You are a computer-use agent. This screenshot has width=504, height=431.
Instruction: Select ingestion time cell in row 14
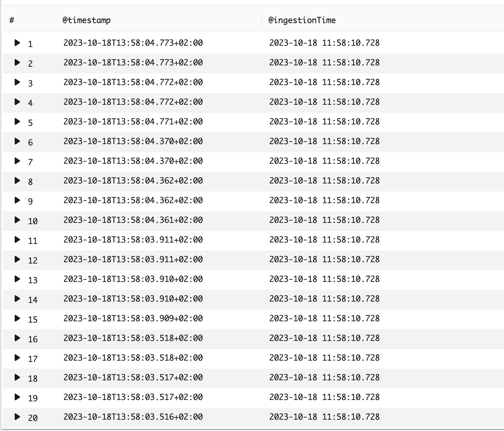click(x=324, y=299)
